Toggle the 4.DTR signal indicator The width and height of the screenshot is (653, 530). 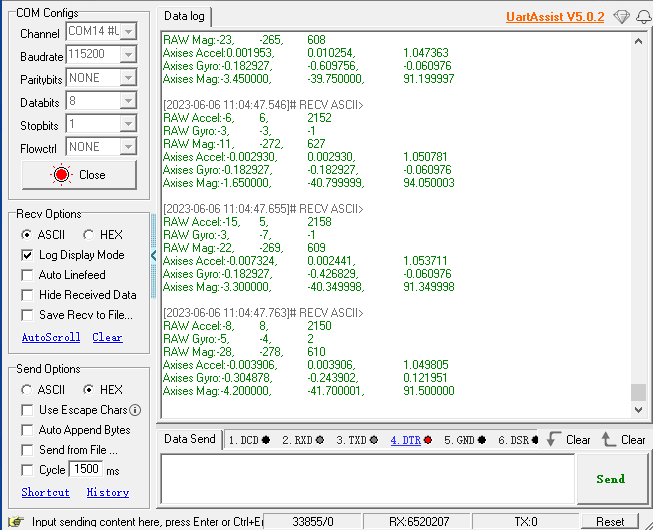[x=411, y=440]
